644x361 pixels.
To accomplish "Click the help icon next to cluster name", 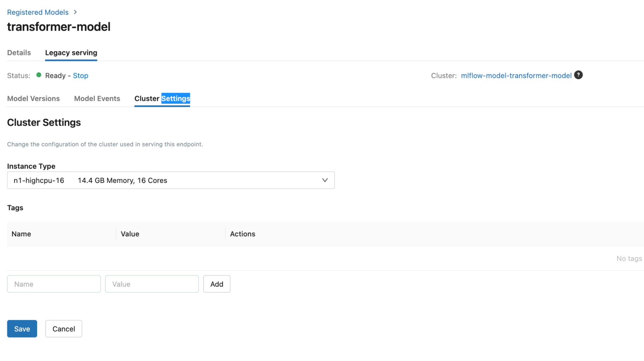I will 579,75.
